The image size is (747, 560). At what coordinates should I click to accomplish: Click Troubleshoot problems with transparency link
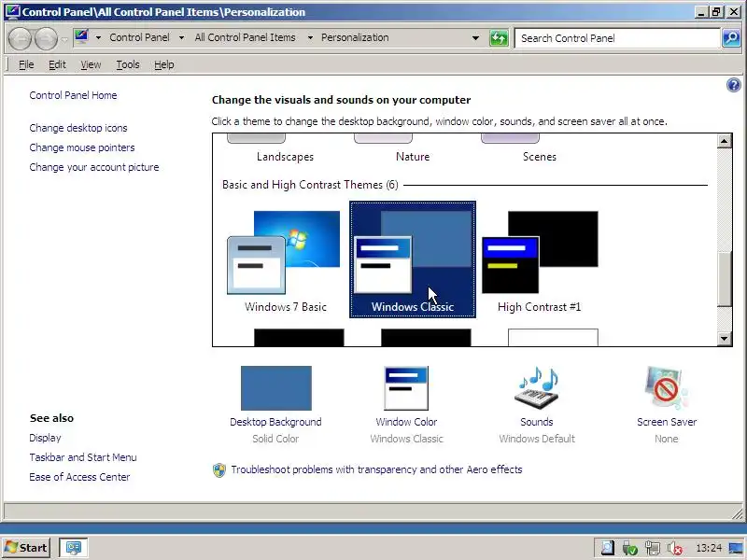(376, 469)
